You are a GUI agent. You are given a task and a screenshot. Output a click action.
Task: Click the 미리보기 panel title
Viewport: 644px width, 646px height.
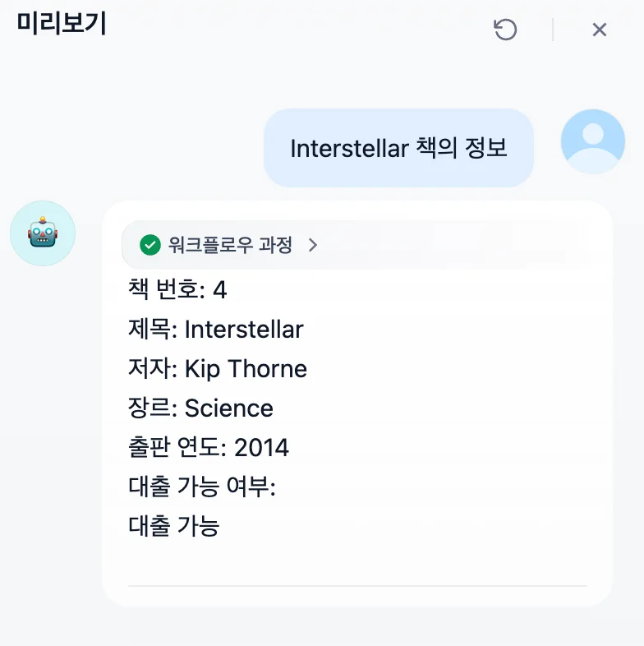pos(62,25)
